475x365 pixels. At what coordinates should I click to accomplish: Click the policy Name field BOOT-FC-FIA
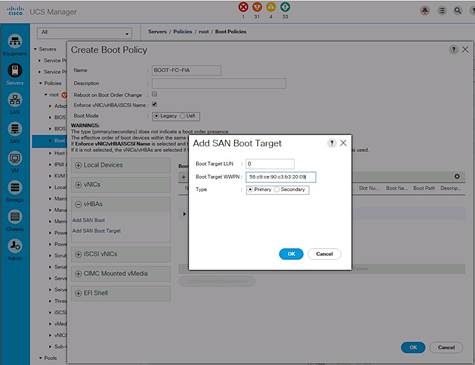tap(186, 70)
